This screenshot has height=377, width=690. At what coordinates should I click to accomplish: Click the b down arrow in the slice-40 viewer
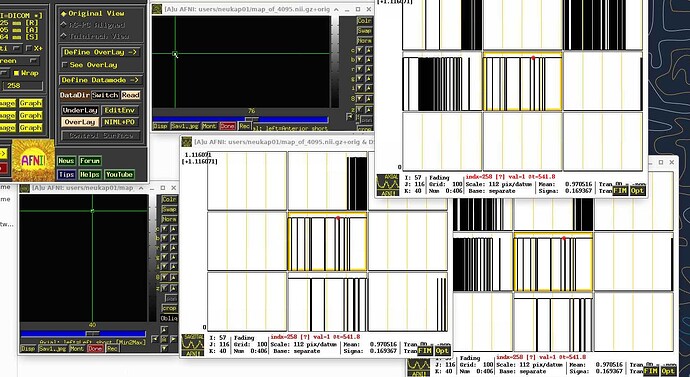pyautogui.click(x=164, y=238)
